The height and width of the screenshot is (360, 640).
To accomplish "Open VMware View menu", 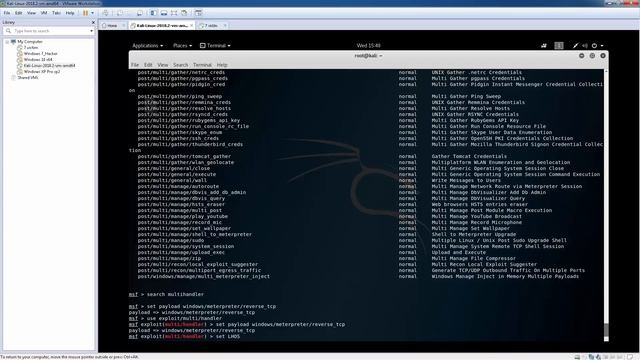I will (x=31, y=13).
